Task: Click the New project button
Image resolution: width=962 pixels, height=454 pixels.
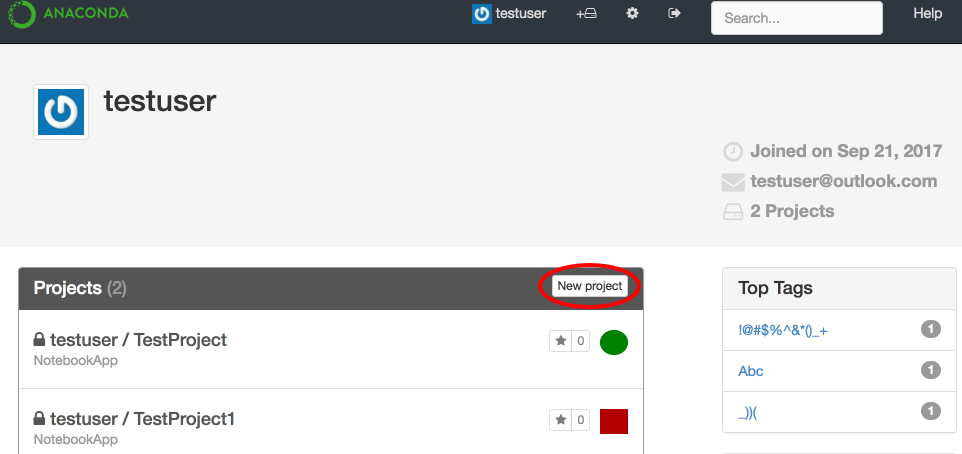Action: [590, 286]
